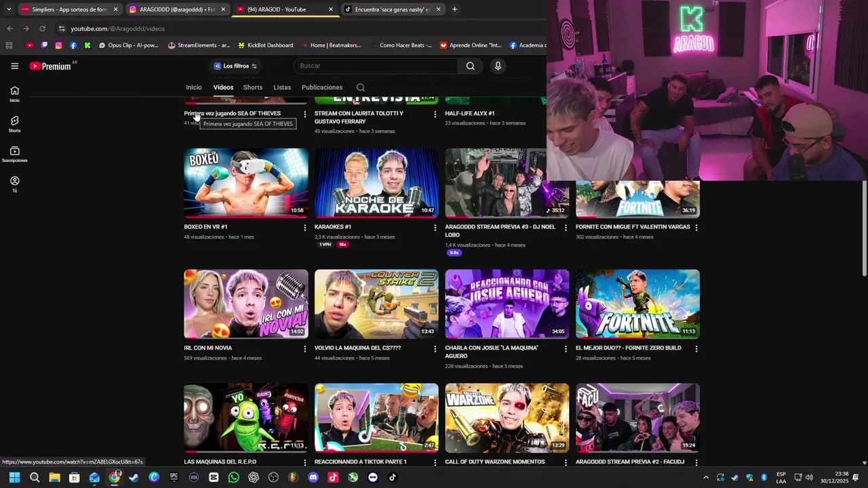Open Suscripciones in the left sidebar

[14, 155]
